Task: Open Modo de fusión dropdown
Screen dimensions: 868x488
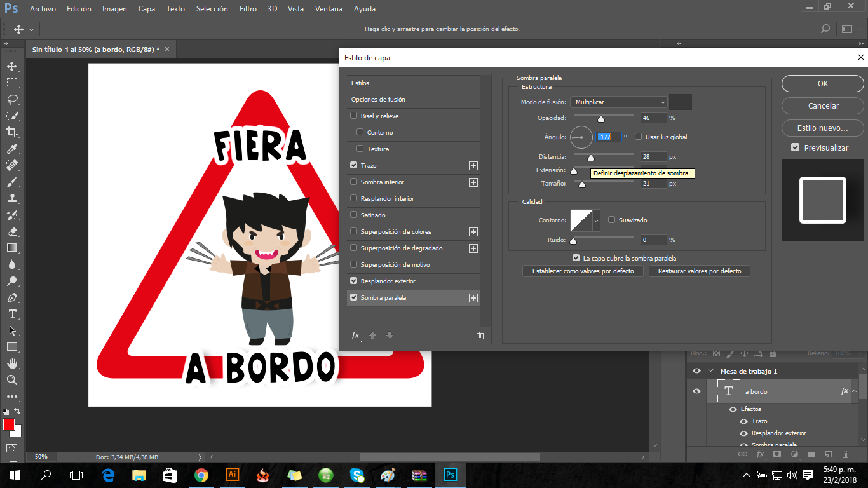Action: click(x=619, y=102)
